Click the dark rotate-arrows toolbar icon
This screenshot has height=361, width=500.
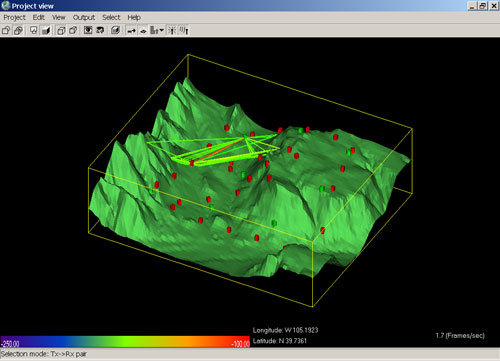coord(100,30)
